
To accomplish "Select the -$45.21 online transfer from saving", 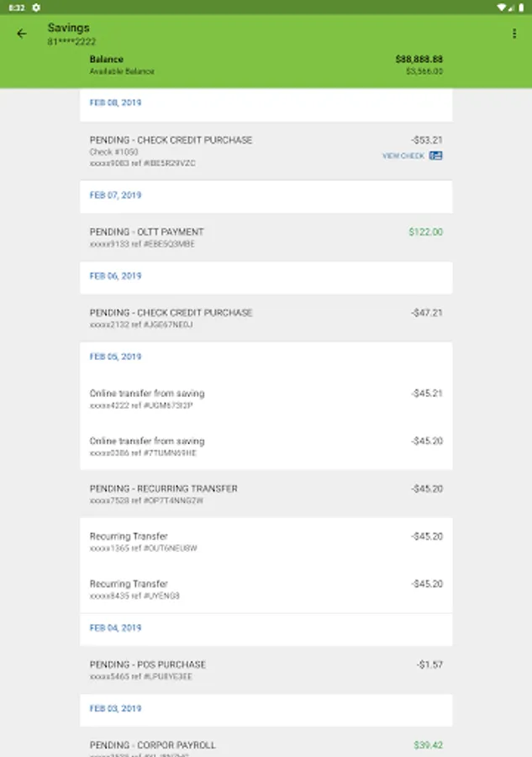I will [x=266, y=399].
